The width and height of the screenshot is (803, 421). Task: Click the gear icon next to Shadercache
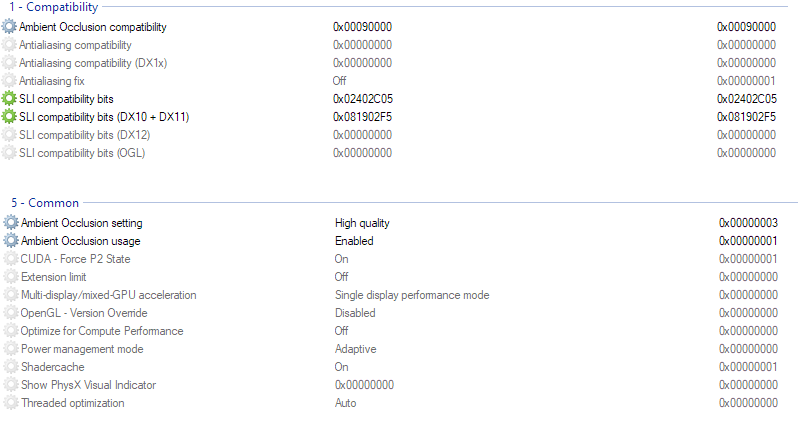[11, 367]
